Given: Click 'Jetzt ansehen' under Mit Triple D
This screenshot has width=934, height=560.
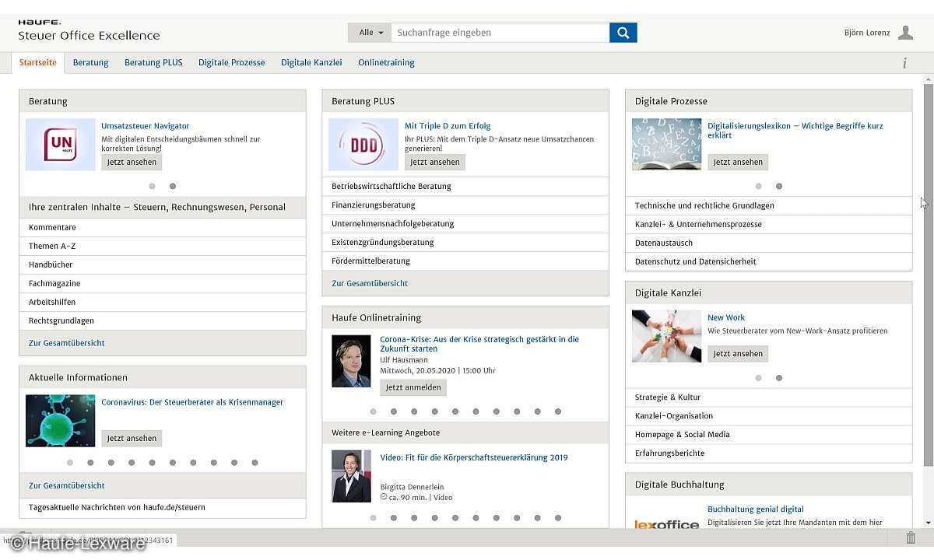Looking at the screenshot, I should tap(434, 163).
